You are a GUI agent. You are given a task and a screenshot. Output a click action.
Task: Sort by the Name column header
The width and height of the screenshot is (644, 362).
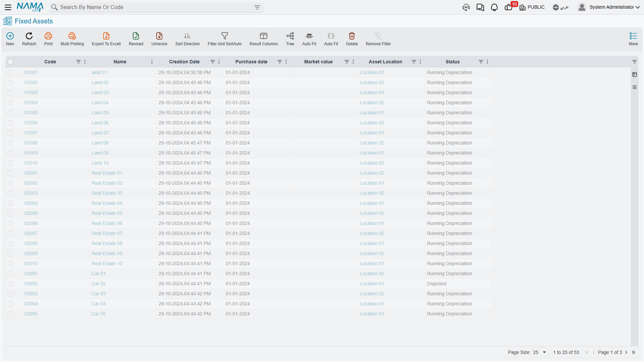click(x=120, y=62)
